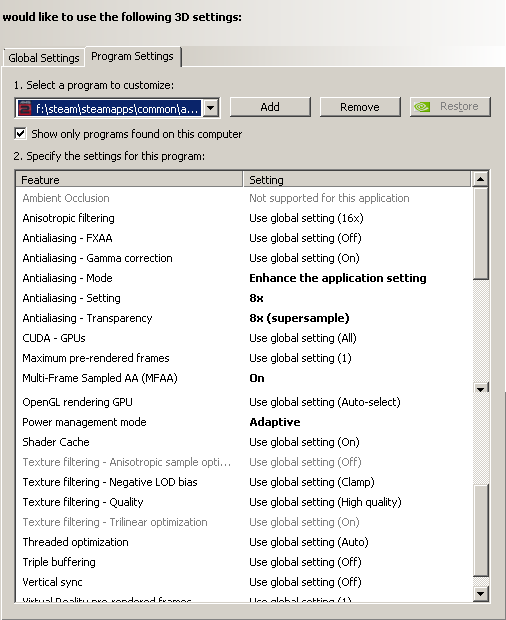Click the upper scrollbar down arrow
Viewport: 506px width, 620px height.
point(480,389)
